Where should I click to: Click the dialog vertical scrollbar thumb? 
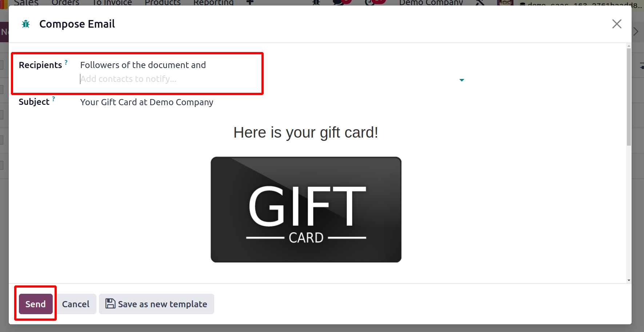629,96
